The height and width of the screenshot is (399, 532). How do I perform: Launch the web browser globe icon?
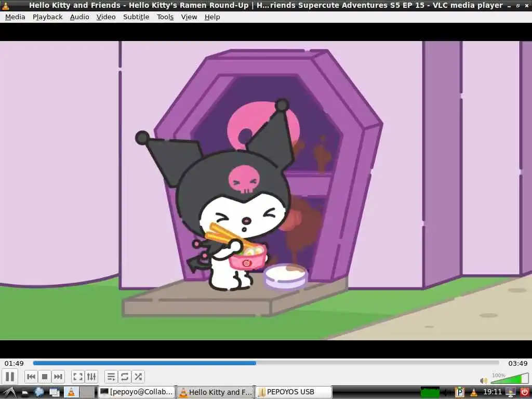point(39,392)
